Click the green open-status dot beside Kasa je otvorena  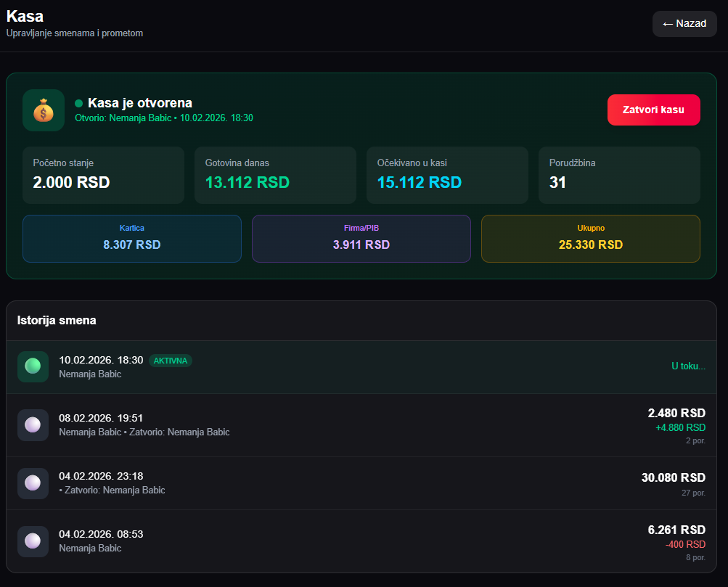coord(79,103)
